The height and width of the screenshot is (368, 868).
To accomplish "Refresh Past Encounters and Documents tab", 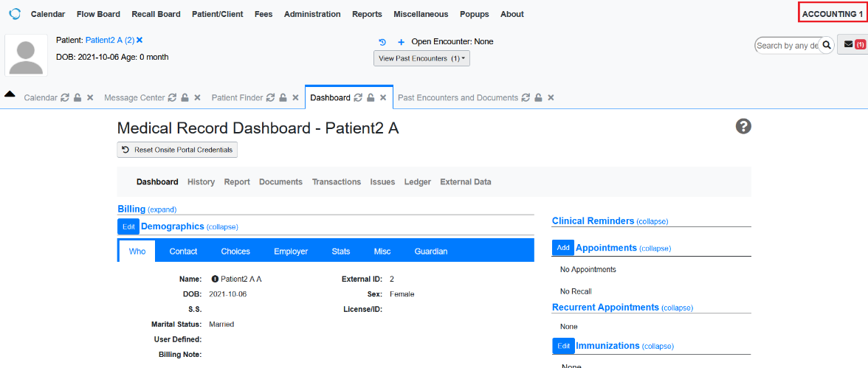I will pos(526,98).
